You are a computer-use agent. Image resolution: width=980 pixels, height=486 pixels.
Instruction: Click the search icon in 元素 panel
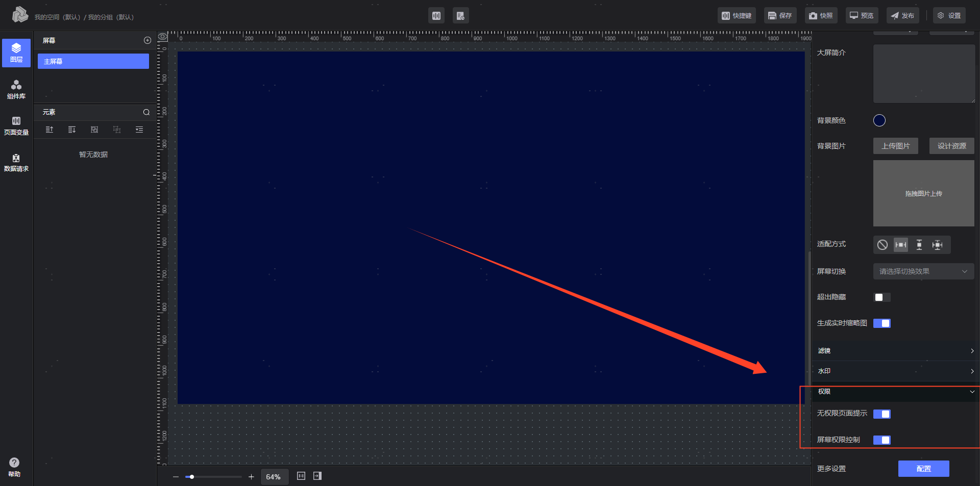pos(146,112)
